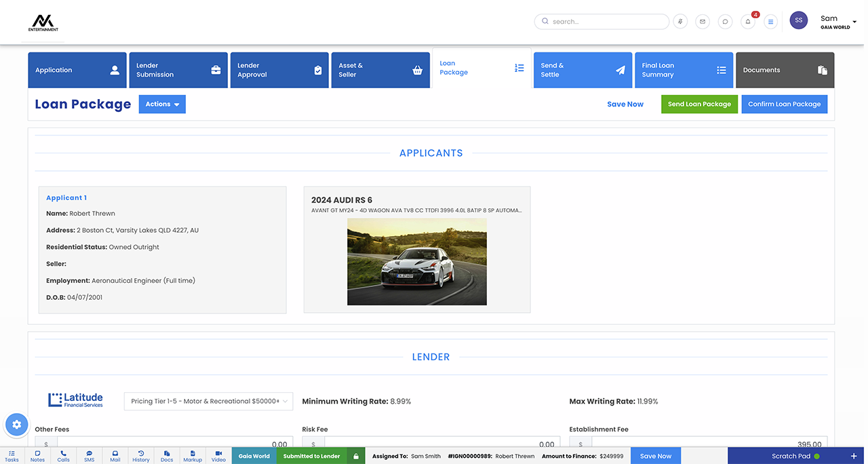868x464 pixels.
Task: Click the AV Entertainment logo
Action: [43, 22]
